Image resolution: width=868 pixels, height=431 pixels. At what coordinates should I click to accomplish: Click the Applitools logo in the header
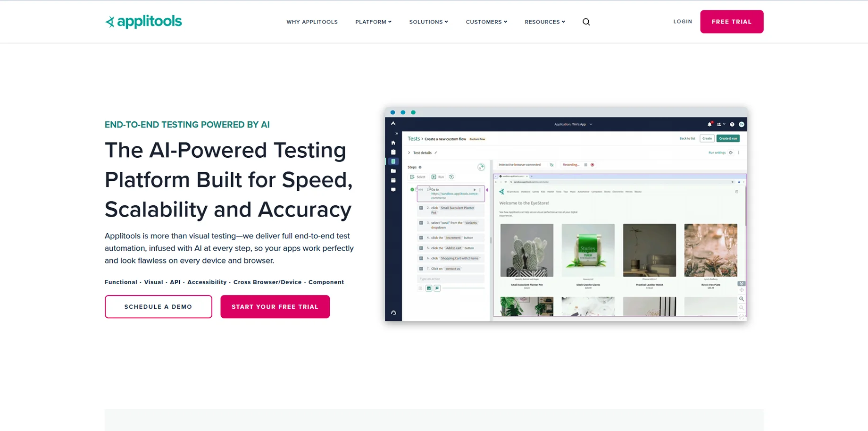click(143, 22)
